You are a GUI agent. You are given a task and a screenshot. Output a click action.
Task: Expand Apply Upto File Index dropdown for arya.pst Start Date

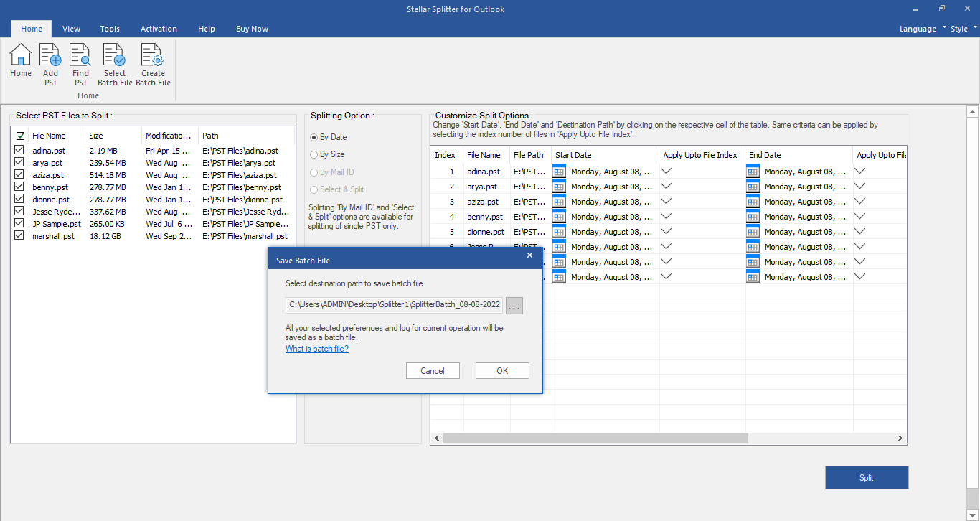[666, 186]
